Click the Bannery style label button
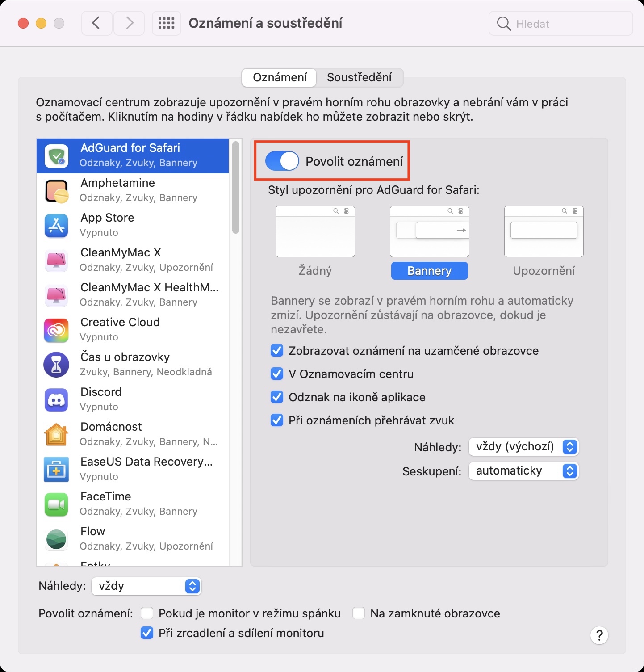644x672 pixels. [x=430, y=271]
